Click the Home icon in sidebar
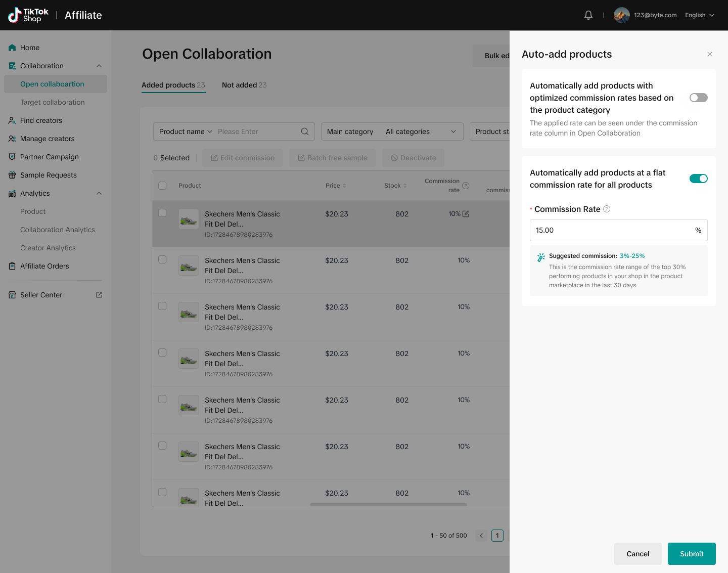Screen dimensions: 728x573 click(12, 48)
